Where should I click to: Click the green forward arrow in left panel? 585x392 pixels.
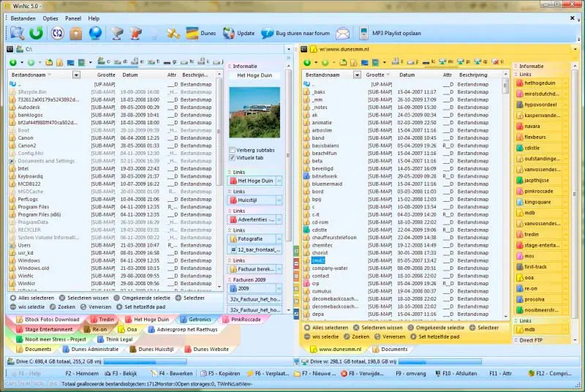pos(31,62)
